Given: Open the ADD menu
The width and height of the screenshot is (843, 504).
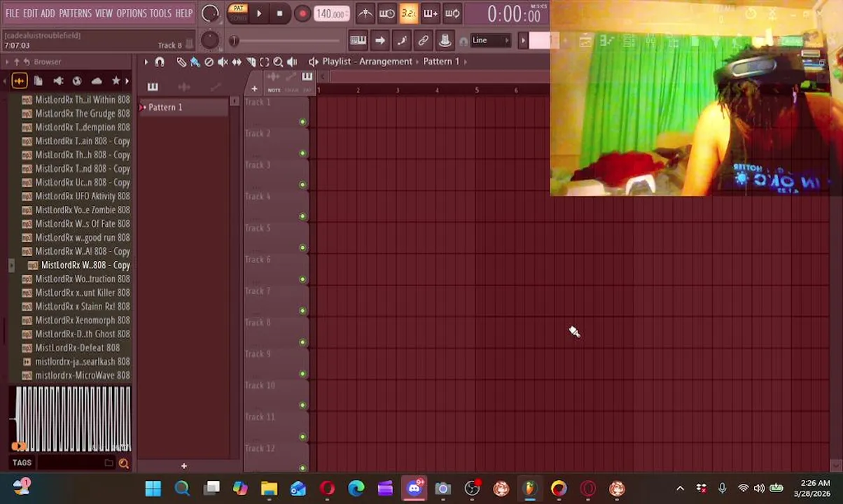Looking at the screenshot, I should (48, 13).
